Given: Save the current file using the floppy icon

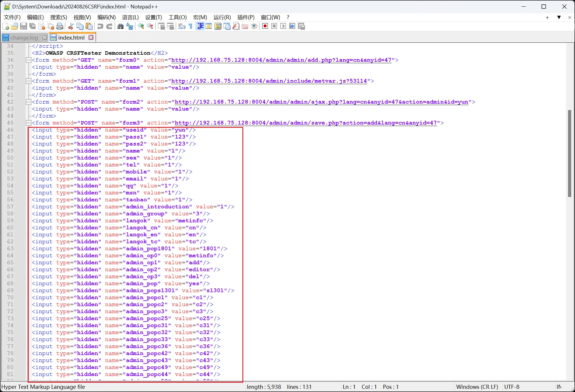Looking at the screenshot, I should 24,26.
